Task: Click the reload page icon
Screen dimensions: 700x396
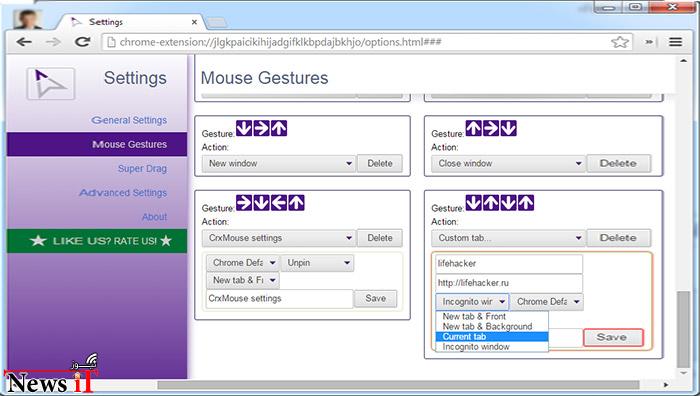Action: 82,42
